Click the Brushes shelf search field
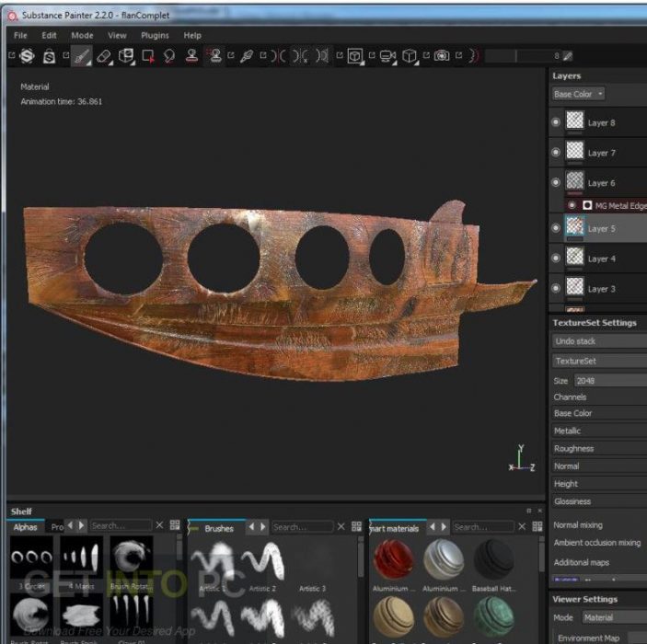 coord(301,527)
